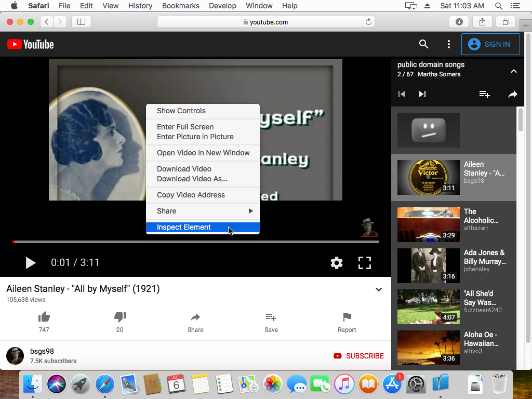Save the playlist using add-to-playlist icon

(x=484, y=94)
